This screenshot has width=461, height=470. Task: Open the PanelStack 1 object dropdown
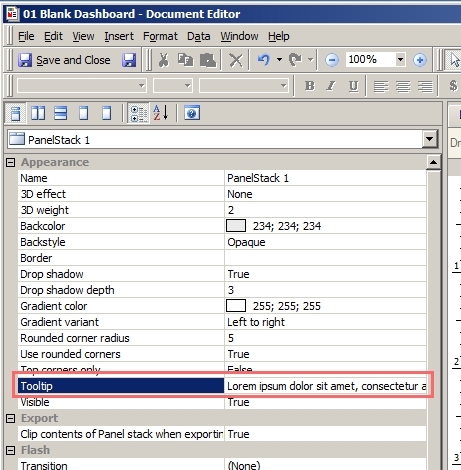click(430, 139)
